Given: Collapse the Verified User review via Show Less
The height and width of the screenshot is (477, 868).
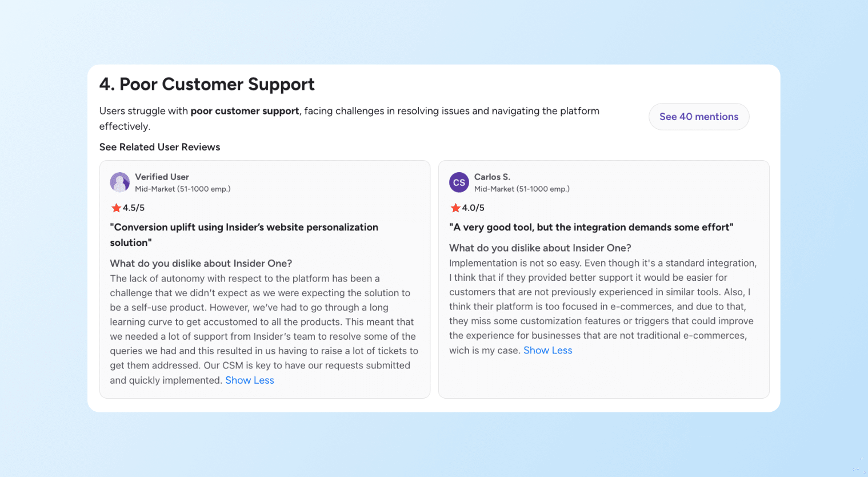Looking at the screenshot, I should click(x=250, y=380).
